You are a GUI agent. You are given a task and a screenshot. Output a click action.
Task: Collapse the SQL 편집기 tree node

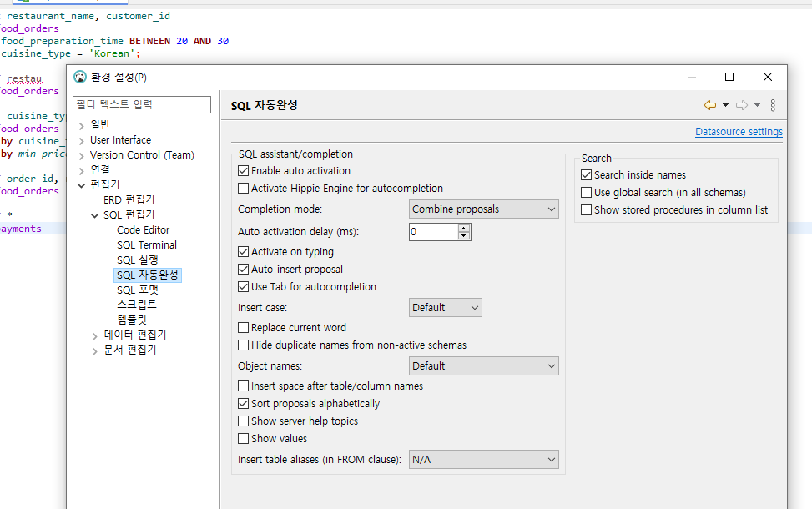pyautogui.click(x=95, y=215)
